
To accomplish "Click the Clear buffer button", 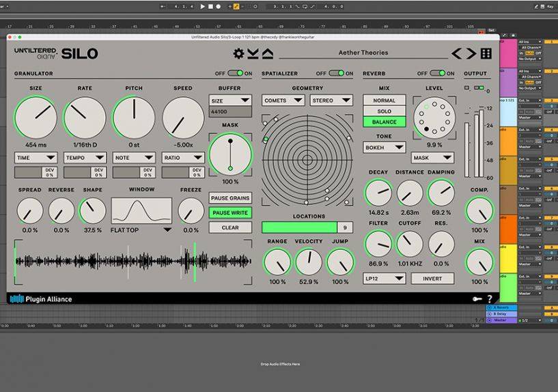I will click(230, 227).
